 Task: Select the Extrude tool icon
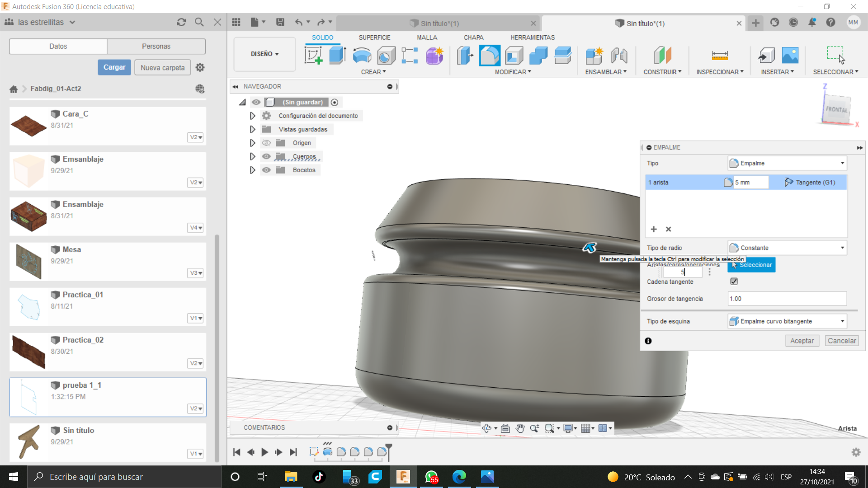click(x=337, y=56)
